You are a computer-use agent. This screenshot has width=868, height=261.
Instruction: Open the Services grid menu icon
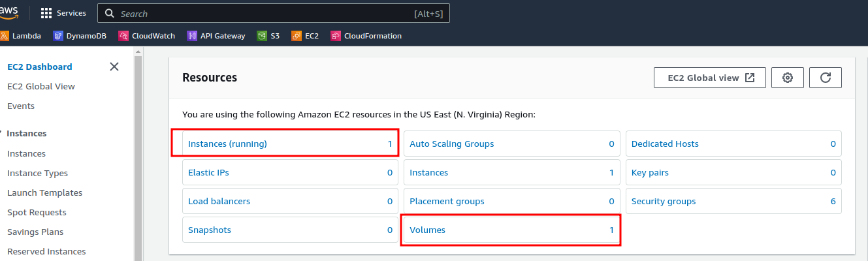click(46, 13)
